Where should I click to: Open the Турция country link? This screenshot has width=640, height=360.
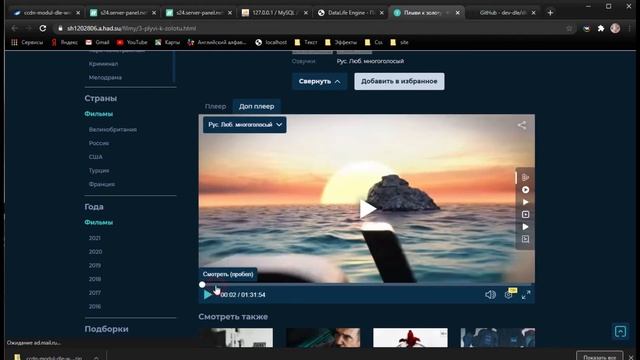coord(99,171)
